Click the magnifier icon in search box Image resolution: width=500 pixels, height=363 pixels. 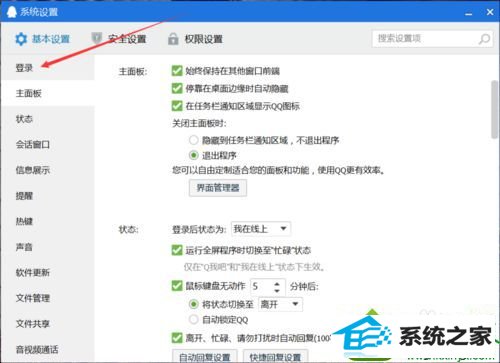[x=484, y=39]
